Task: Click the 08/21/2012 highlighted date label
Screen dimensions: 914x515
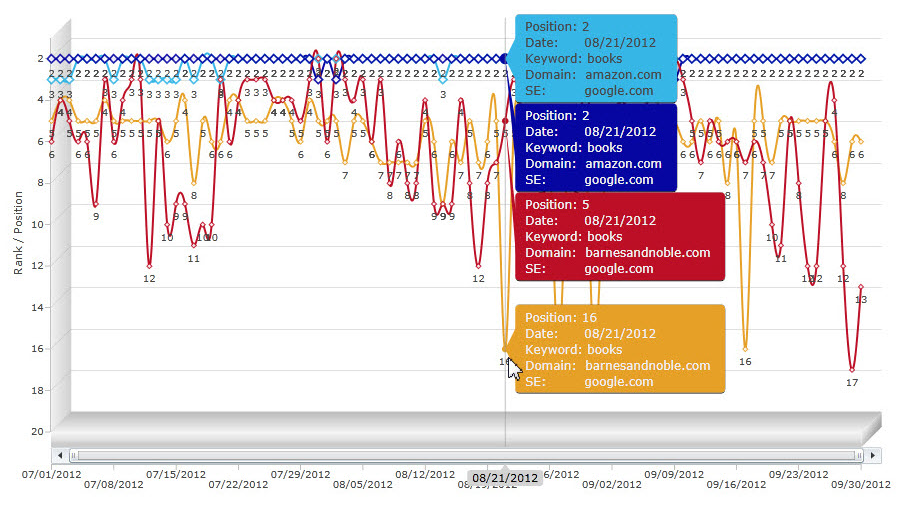Action: pos(505,478)
